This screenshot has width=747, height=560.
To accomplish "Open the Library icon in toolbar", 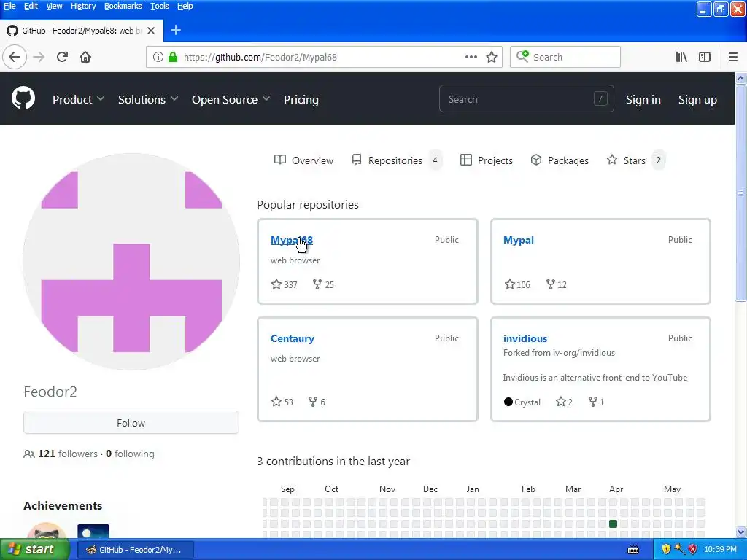I will [x=681, y=57].
